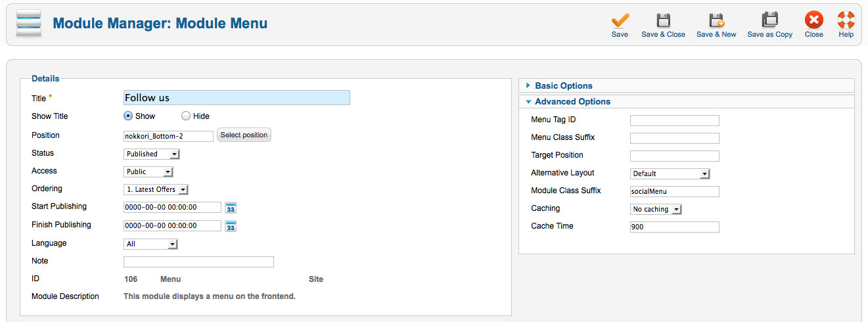Viewport: 868px width, 322px height.
Task: Open the Ordering dropdown showing Latest Offers
Action: point(156,189)
